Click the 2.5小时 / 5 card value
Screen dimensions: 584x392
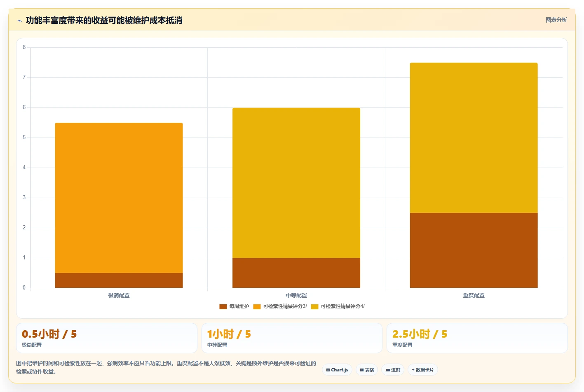[x=420, y=334]
